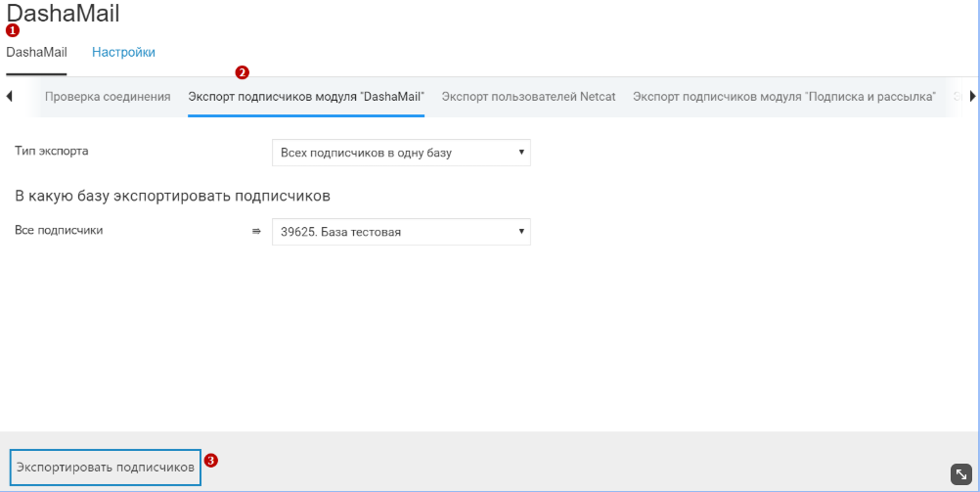Click the Экспортировать подписчиков button
The height and width of the screenshot is (492, 980).
(105, 467)
